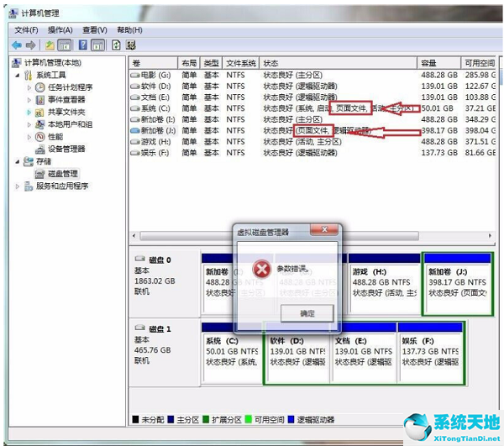Click the Computer Management (Local) root icon

click(16, 63)
